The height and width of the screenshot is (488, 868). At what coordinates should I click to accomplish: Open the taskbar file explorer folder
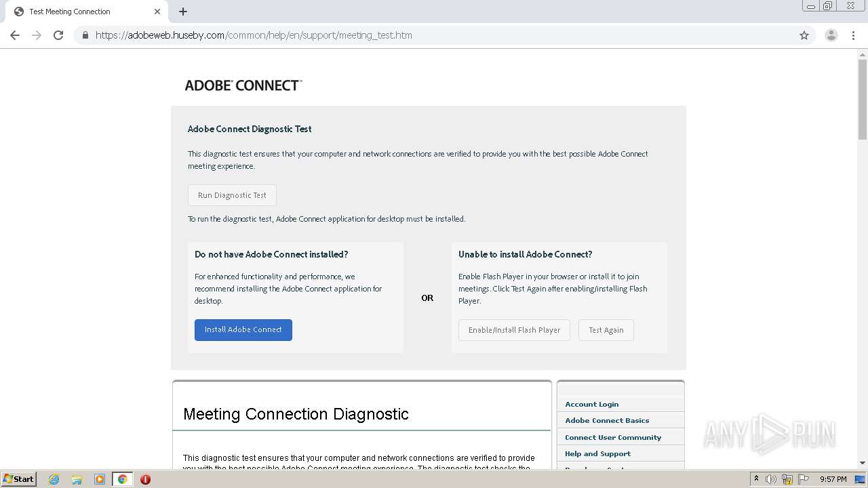[77, 479]
